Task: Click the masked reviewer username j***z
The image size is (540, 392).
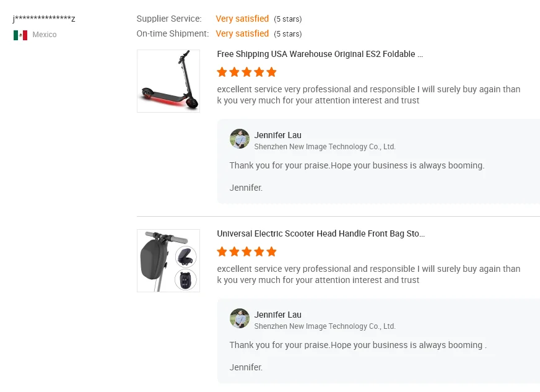Action: tap(44, 19)
